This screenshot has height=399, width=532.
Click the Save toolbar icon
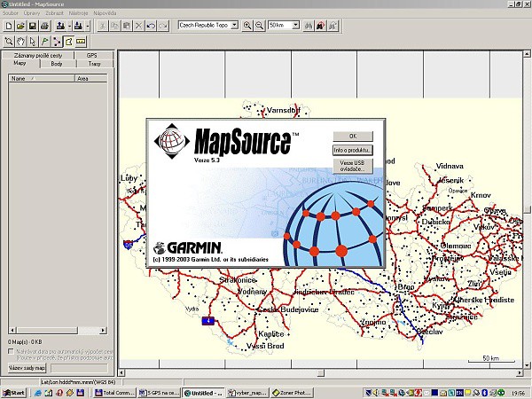click(33, 26)
